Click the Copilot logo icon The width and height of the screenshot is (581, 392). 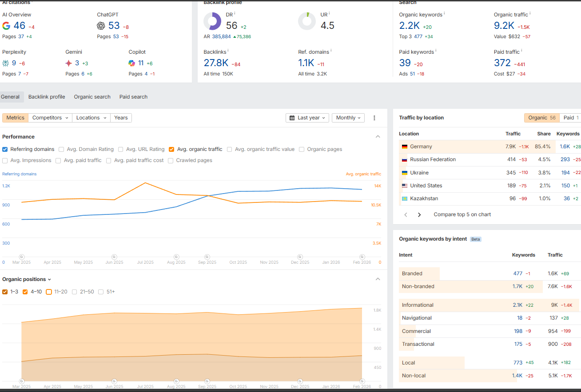[x=132, y=63]
